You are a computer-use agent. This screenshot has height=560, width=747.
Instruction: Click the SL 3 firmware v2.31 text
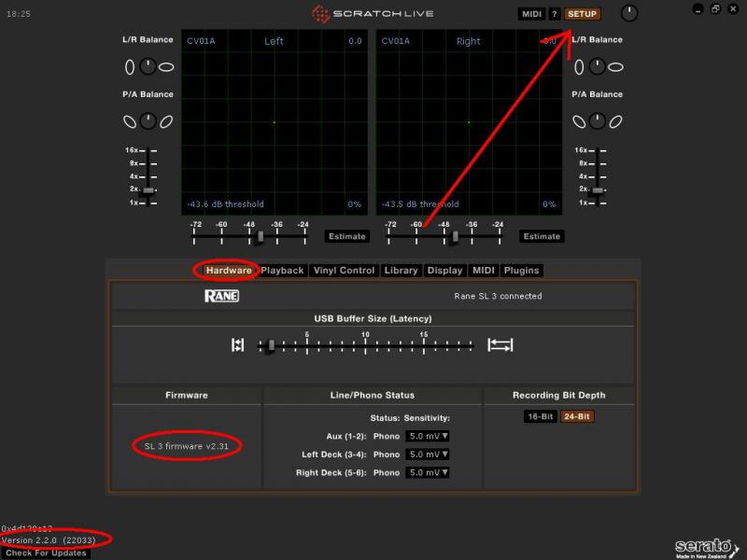[186, 446]
